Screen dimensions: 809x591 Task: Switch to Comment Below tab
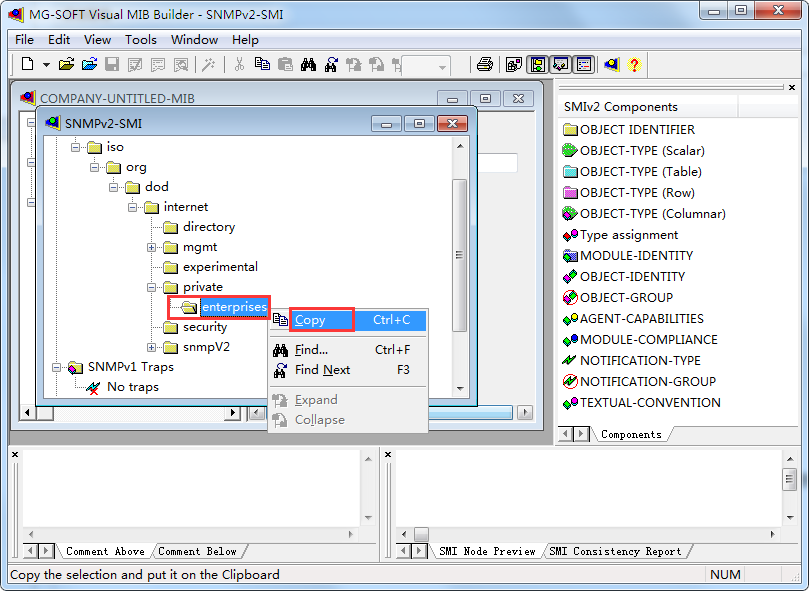click(x=197, y=551)
